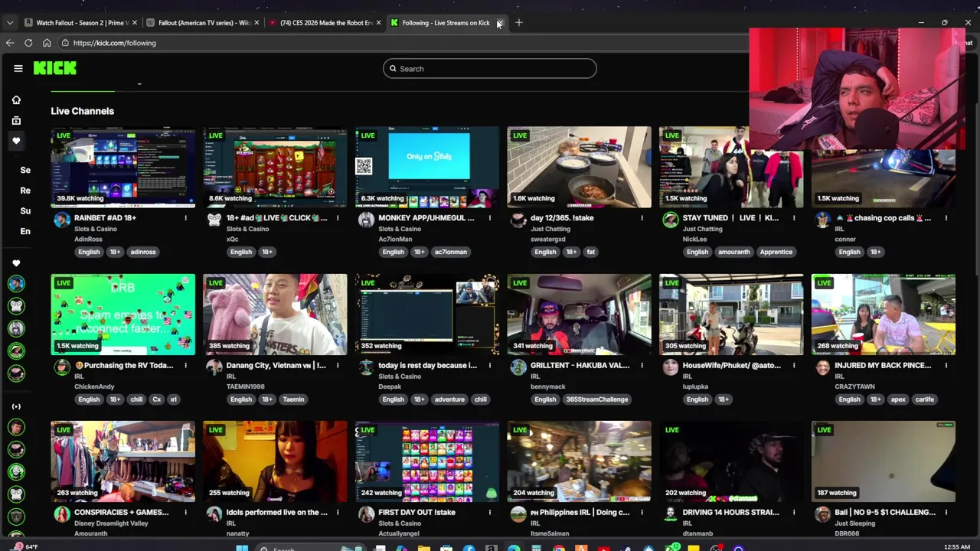Reload the page with the refresh icon
This screenshot has height=551, width=980.
(x=28, y=43)
